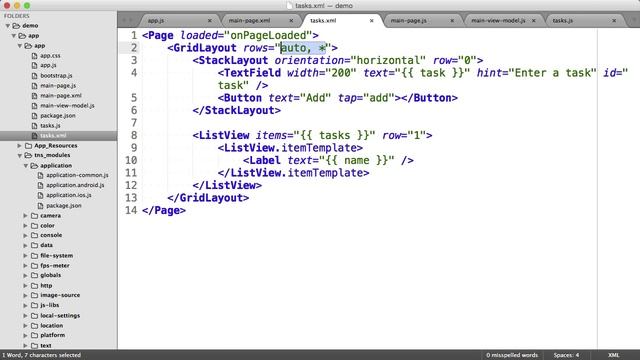This screenshot has height=360, width=640.
Task: Expand the local-settings folder
Action: tap(25, 316)
